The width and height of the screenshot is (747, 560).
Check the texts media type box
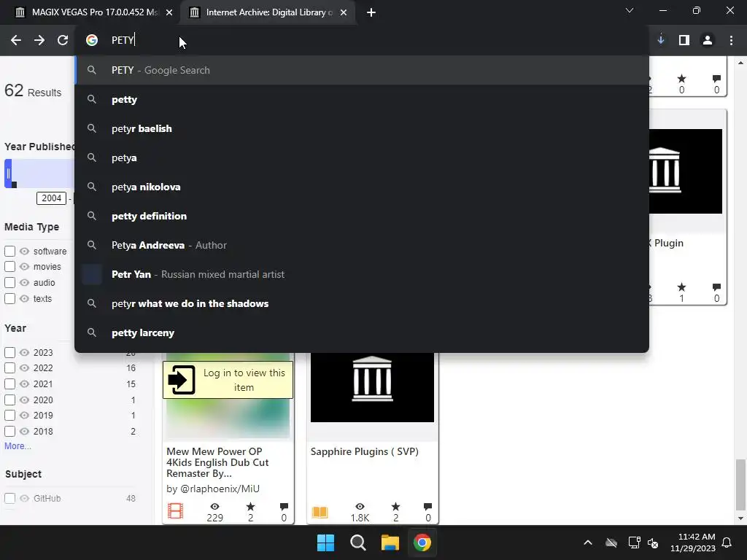pos(9,298)
